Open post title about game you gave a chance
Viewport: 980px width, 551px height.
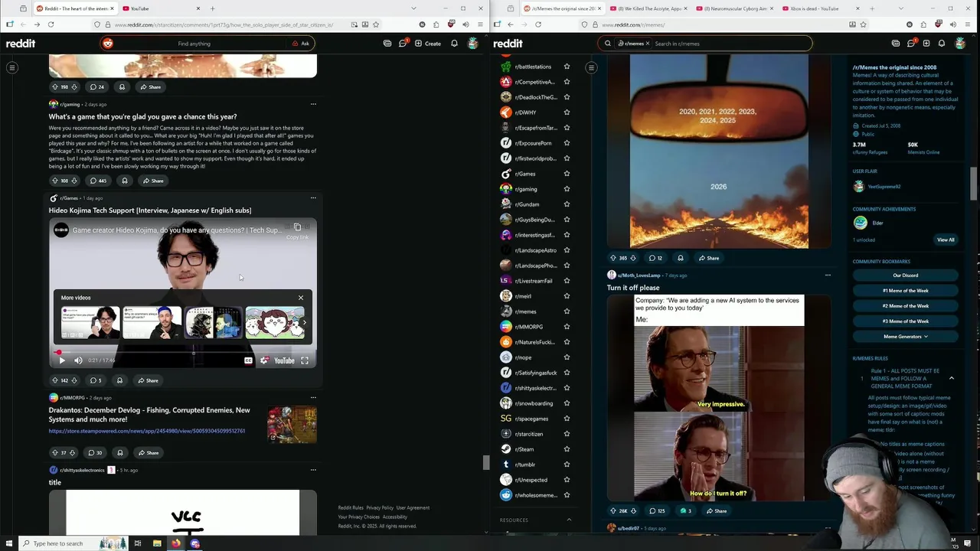click(x=142, y=116)
